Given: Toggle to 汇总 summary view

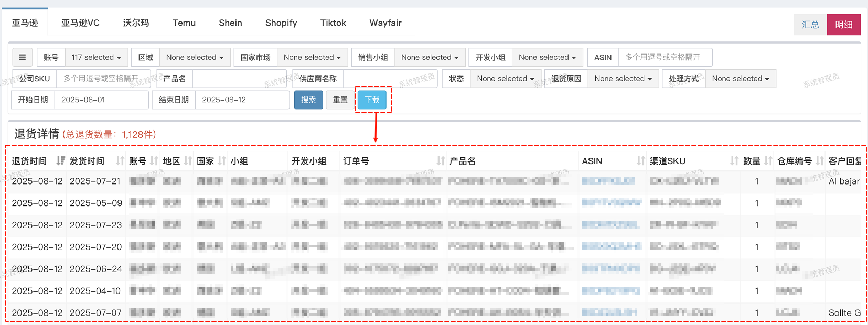Looking at the screenshot, I should pyautogui.click(x=810, y=25).
